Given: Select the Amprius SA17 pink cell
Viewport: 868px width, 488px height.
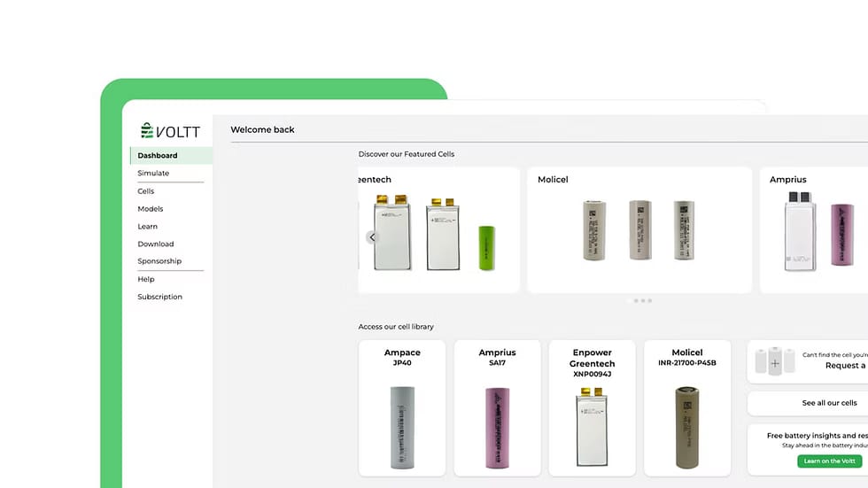Looking at the screenshot, I should click(x=497, y=427).
